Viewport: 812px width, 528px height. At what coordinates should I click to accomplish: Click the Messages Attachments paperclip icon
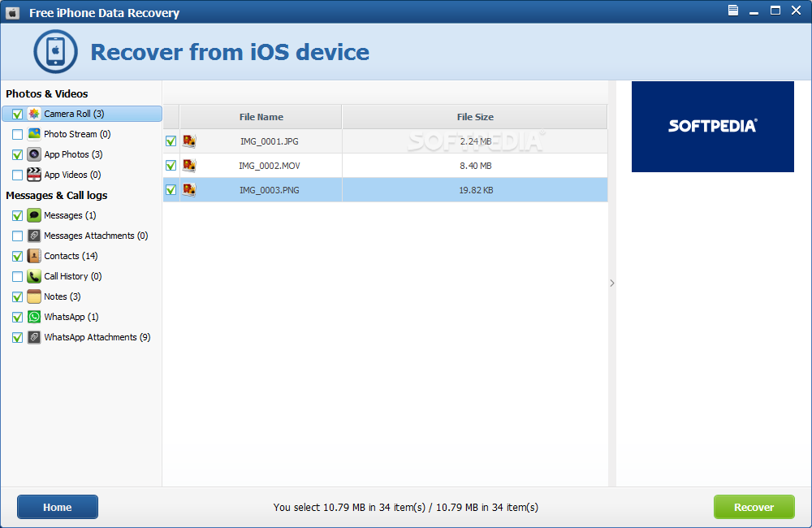(x=34, y=236)
